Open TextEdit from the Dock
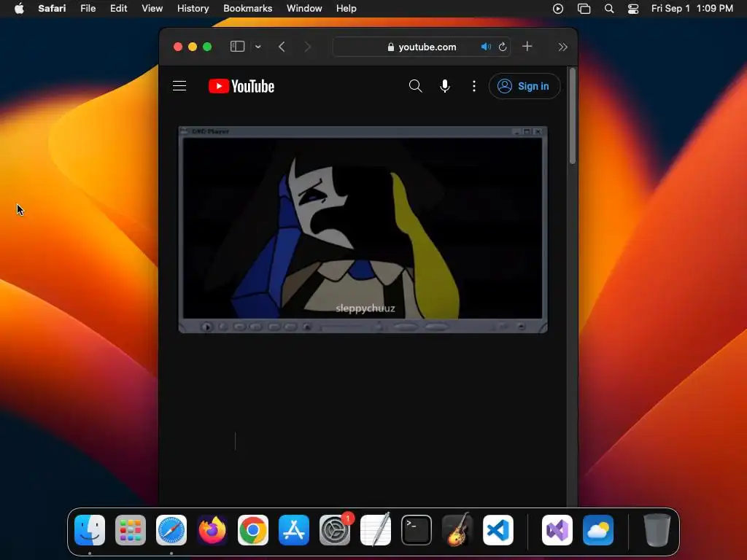The width and height of the screenshot is (747, 560). tap(376, 530)
